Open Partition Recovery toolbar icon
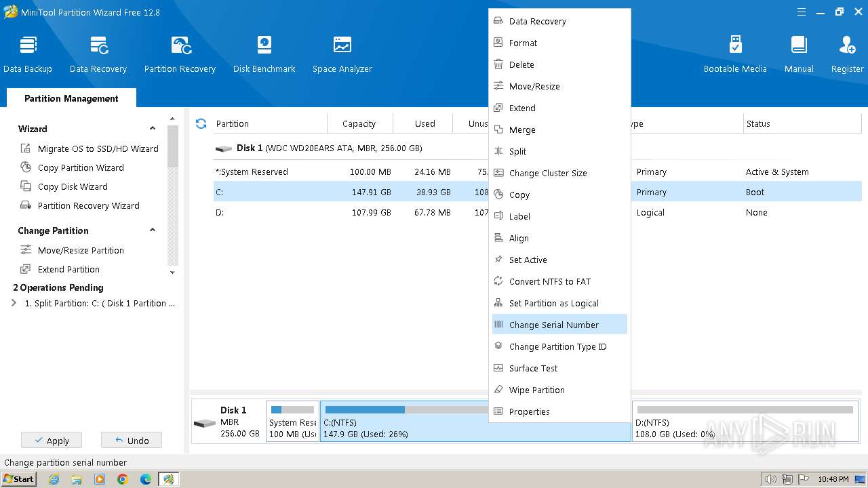 pos(180,54)
